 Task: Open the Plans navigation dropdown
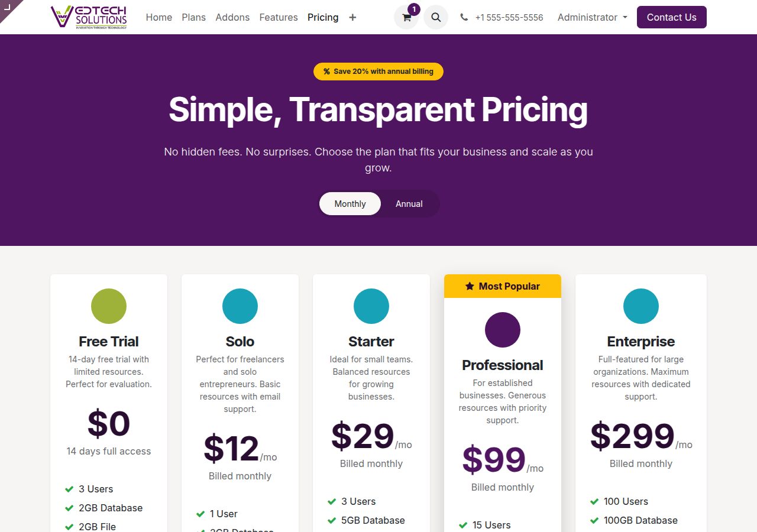[193, 17]
